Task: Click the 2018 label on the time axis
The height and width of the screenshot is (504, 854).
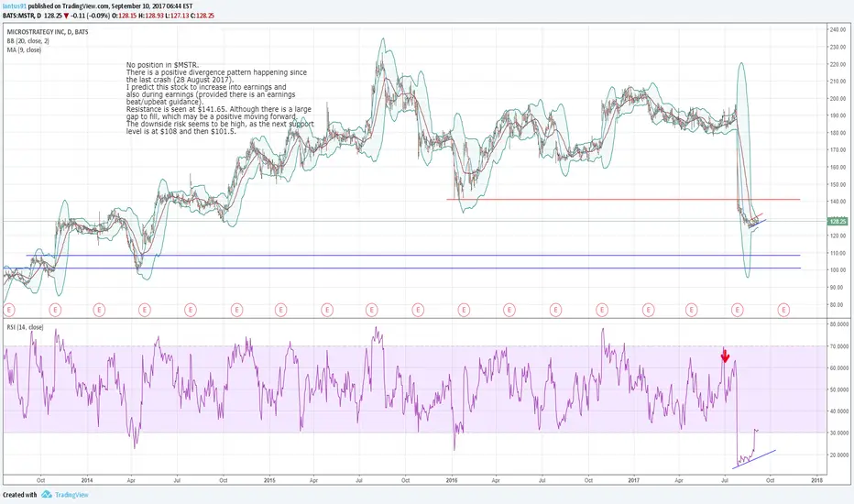Action: coord(817,480)
